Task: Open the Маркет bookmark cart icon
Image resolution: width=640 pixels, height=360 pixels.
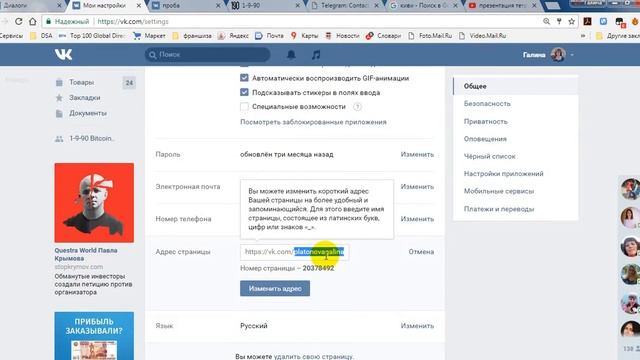Action: pyautogui.click(x=137, y=36)
